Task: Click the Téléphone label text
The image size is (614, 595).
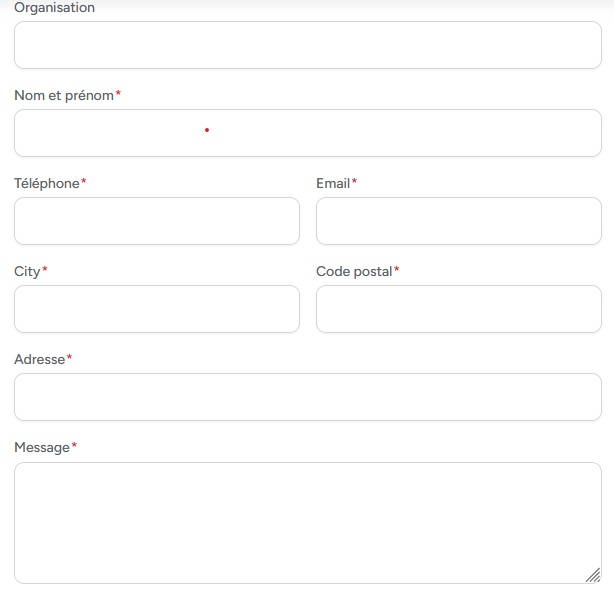Action: (x=46, y=183)
